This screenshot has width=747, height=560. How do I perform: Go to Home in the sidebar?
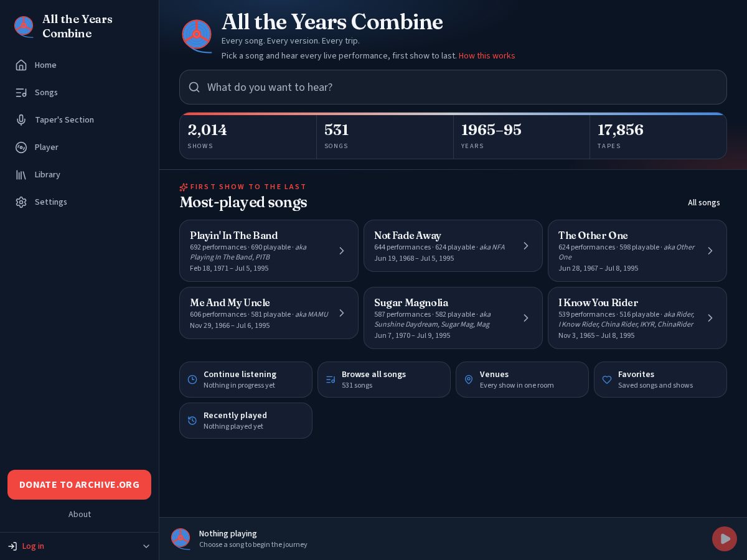[x=80, y=65]
